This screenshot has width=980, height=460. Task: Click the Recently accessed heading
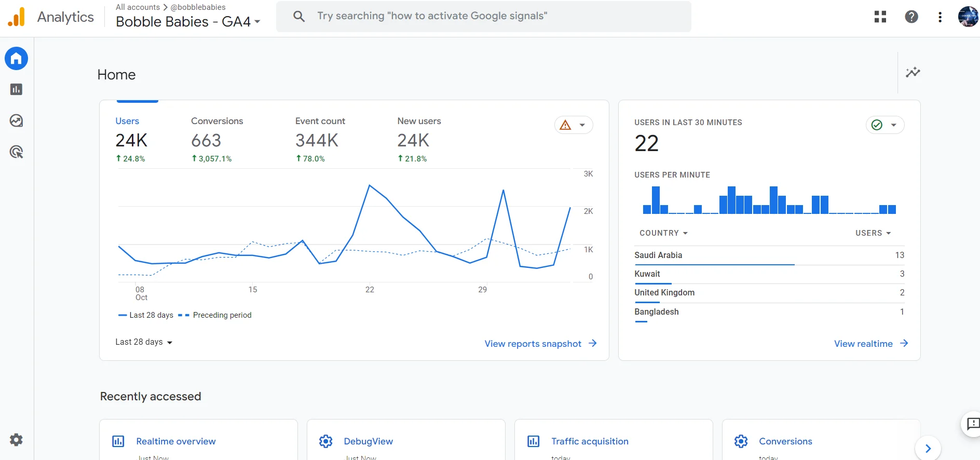tap(151, 396)
